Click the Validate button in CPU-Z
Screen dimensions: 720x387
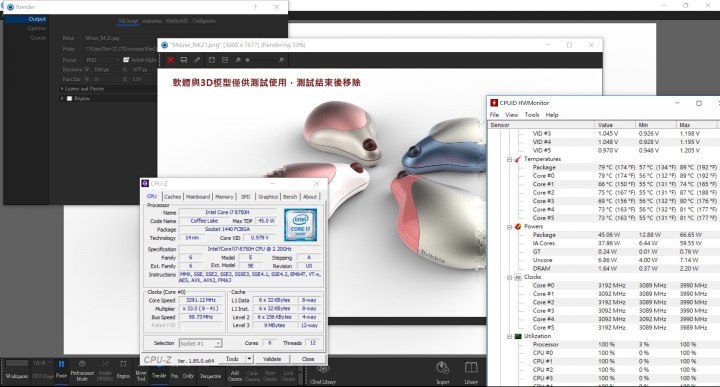(x=272, y=359)
